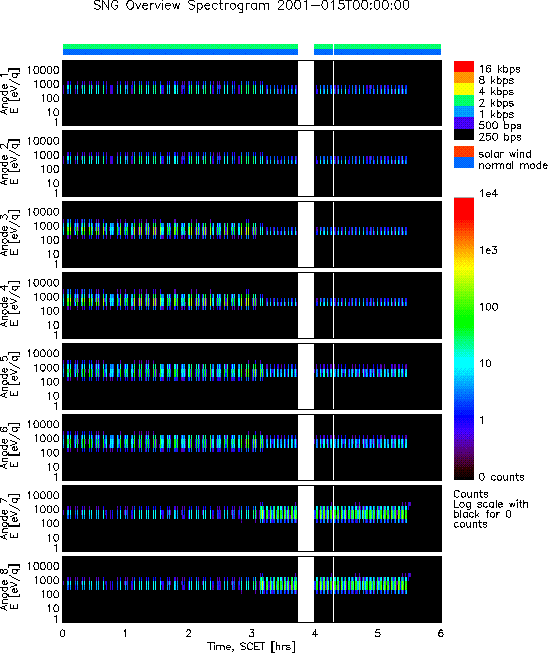Click the normal mode swatch

pos(464,163)
